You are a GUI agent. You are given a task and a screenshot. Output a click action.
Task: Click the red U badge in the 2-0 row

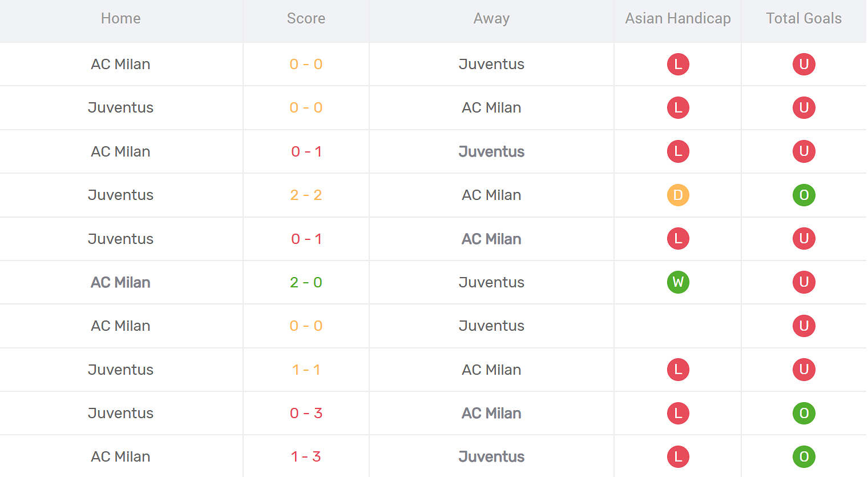point(804,282)
